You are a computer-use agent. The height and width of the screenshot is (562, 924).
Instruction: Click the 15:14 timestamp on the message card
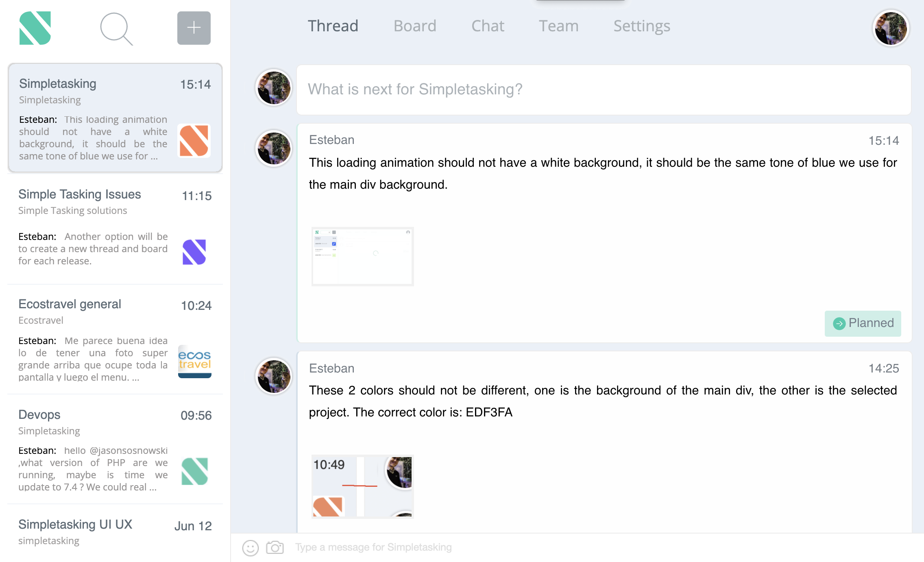coord(883,141)
